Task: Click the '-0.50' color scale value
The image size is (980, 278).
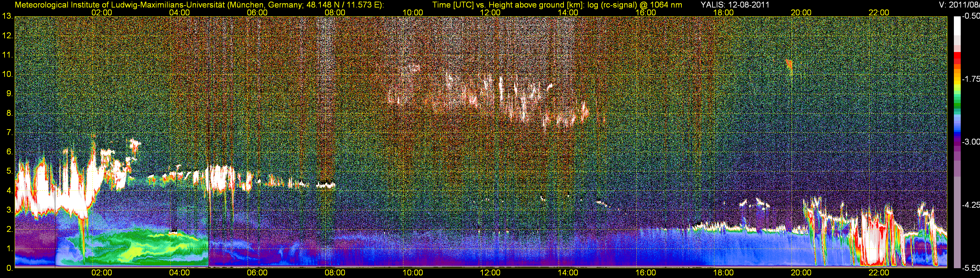Action: pos(971,16)
